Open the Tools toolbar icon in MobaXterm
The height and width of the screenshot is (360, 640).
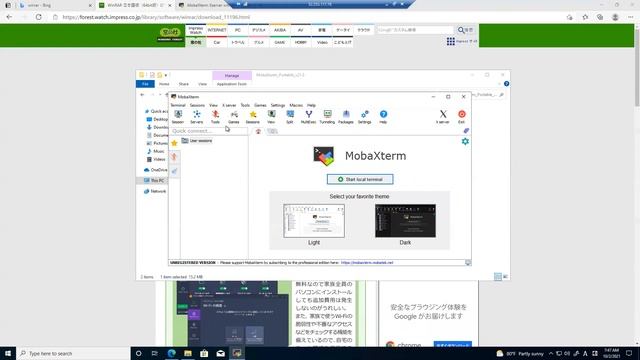215,117
